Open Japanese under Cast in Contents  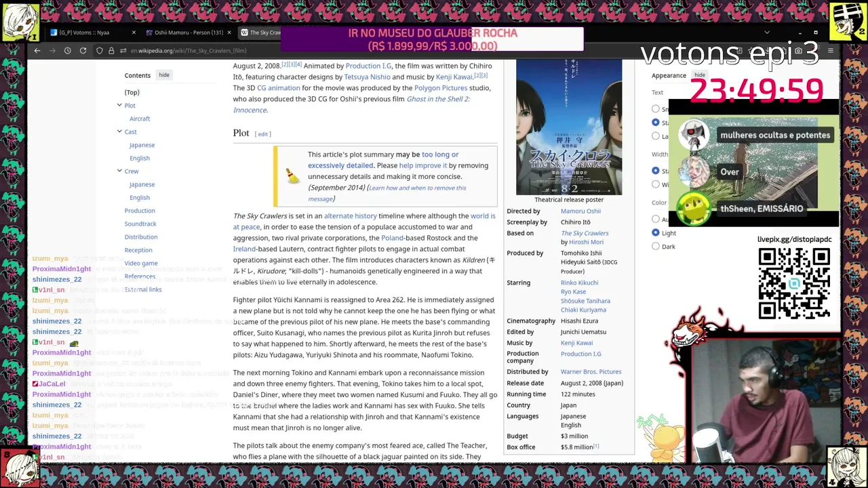[142, 145]
